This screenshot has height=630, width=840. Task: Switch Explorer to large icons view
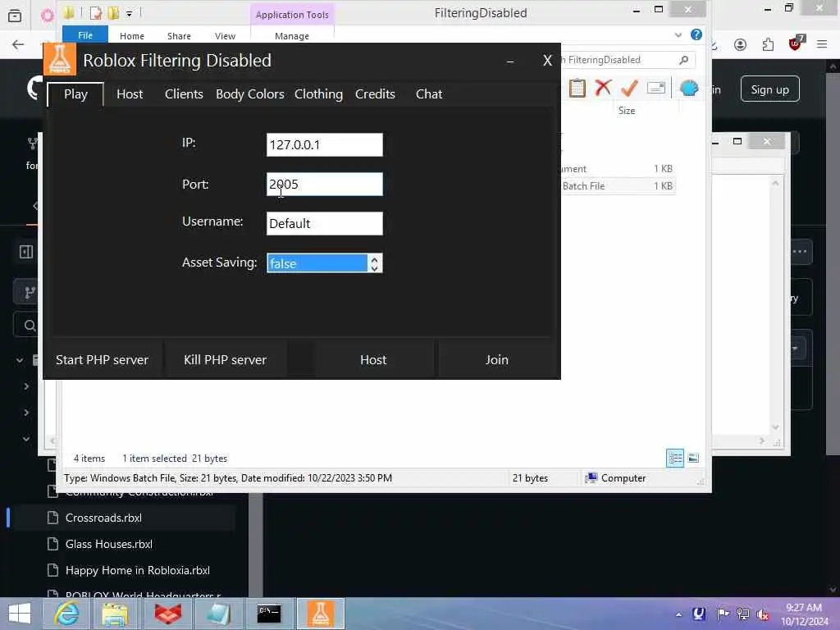693,458
